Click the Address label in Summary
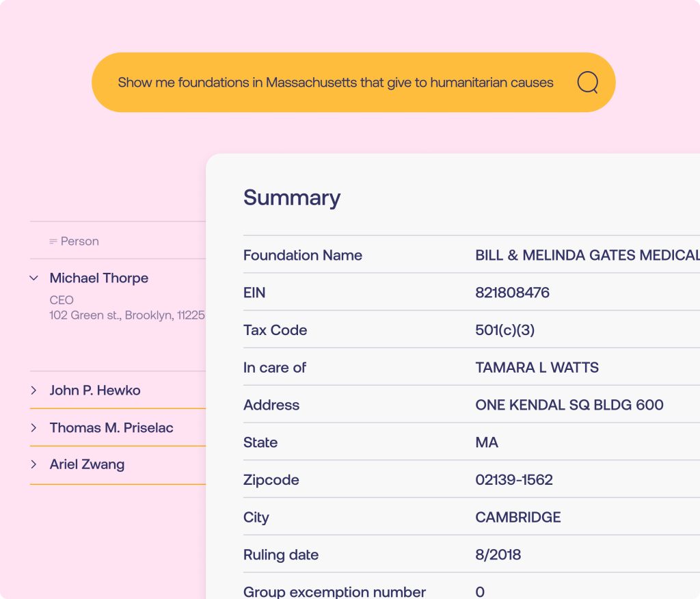 pos(271,405)
